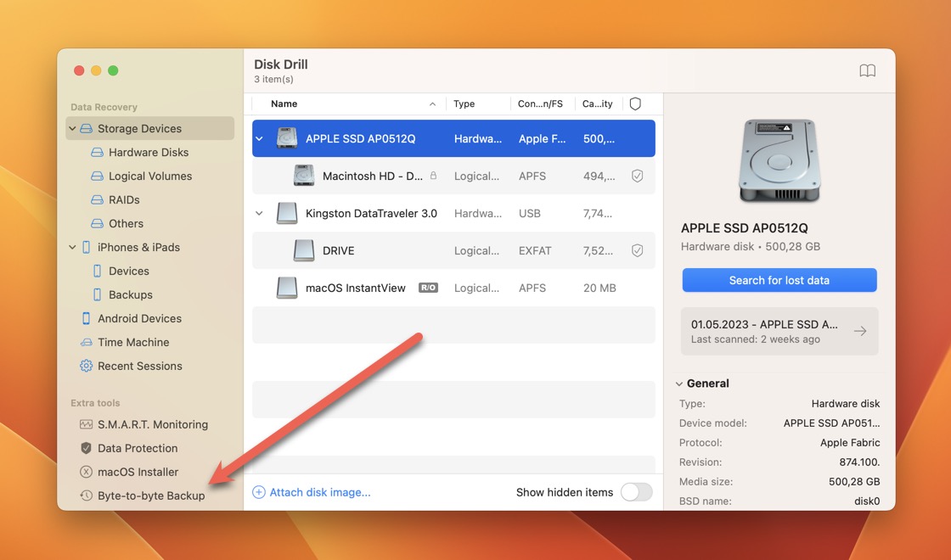Select Hardware Disks in sidebar

pos(148,153)
